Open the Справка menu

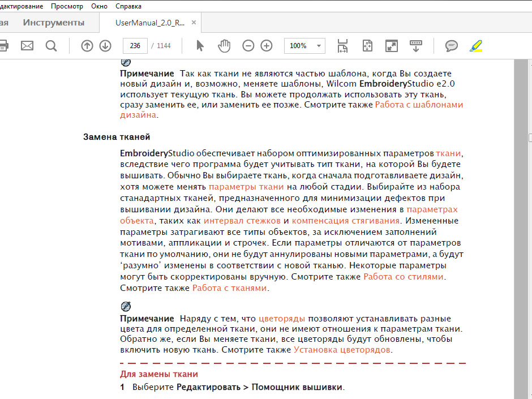tap(128, 6)
